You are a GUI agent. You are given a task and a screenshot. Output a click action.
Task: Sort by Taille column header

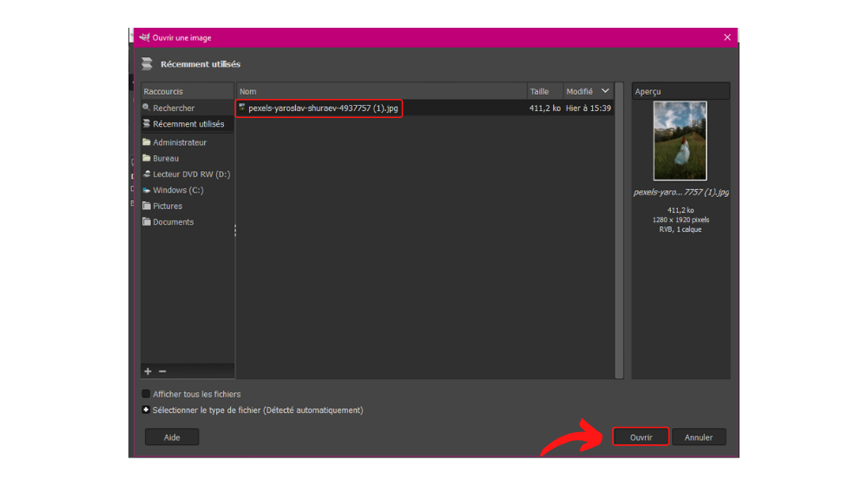point(545,91)
